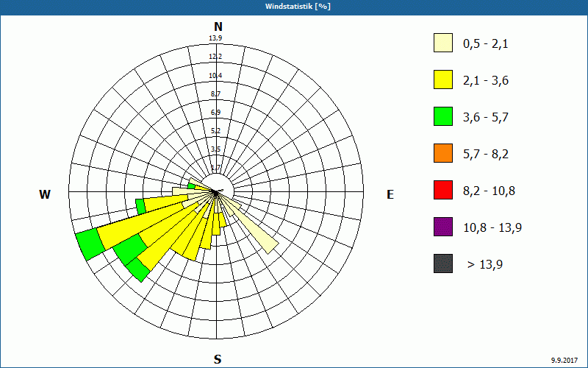Click the legend label 0,5 - 2,1
Viewport: 588px width, 368px height.
[486, 44]
